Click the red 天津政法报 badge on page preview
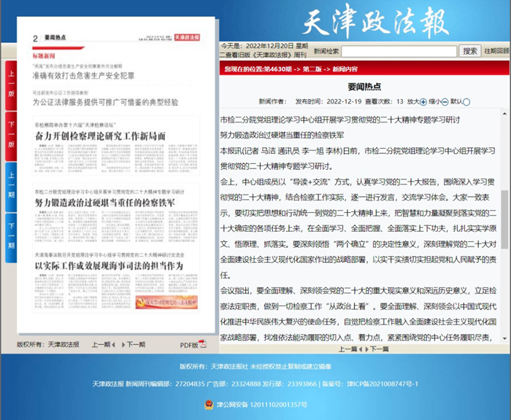Screen dimensions: 511x420 pos(187,37)
